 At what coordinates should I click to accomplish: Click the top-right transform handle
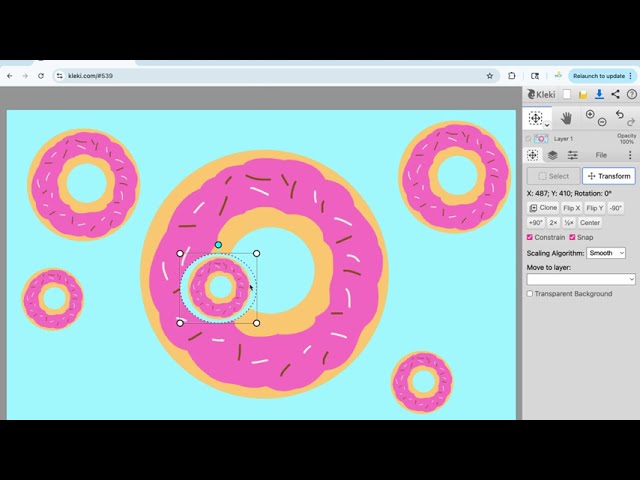click(x=256, y=253)
